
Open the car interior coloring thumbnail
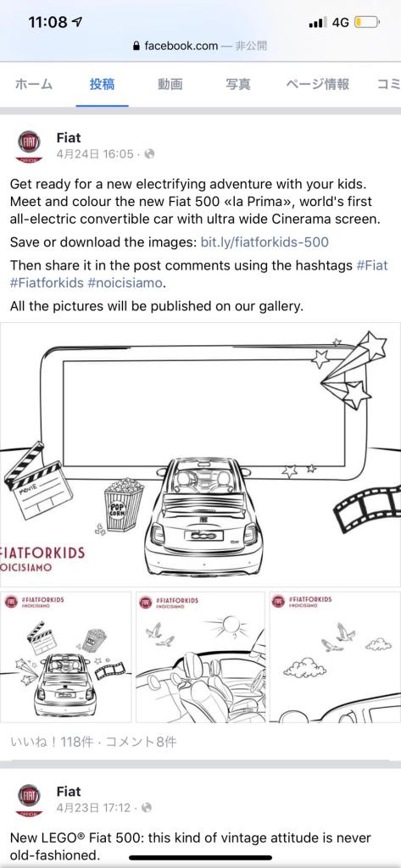pyautogui.click(x=200, y=657)
